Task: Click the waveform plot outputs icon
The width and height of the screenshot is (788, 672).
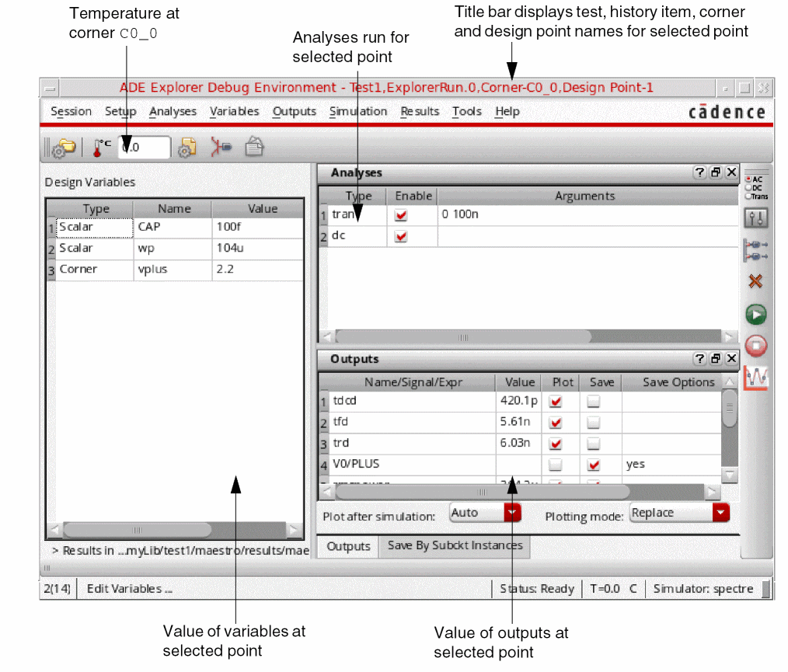Action: (756, 378)
